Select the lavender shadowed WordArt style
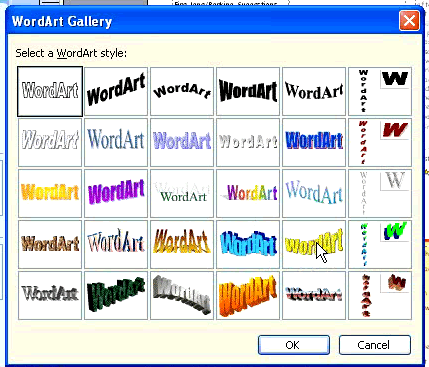The width and height of the screenshot is (429, 367). [182, 142]
